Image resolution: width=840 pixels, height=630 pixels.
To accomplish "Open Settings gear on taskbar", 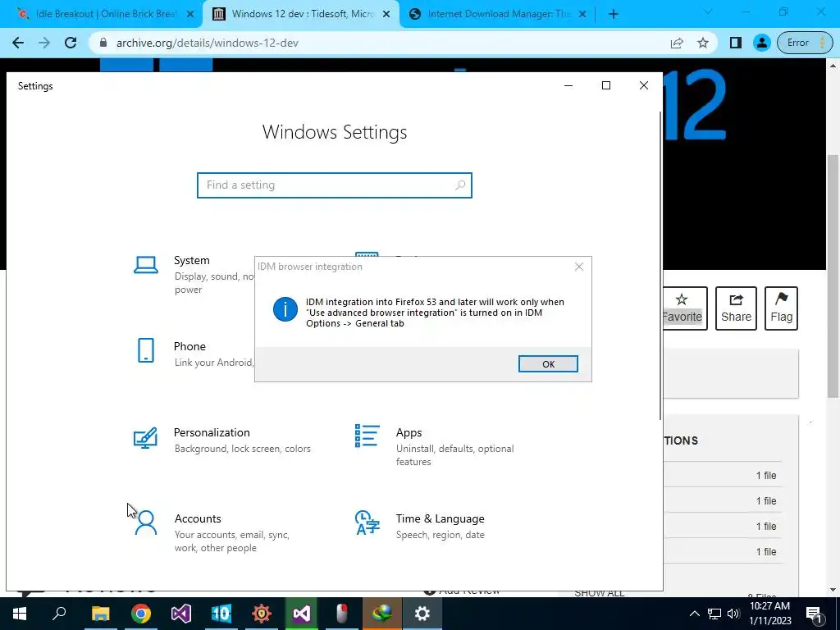I will pos(422,614).
